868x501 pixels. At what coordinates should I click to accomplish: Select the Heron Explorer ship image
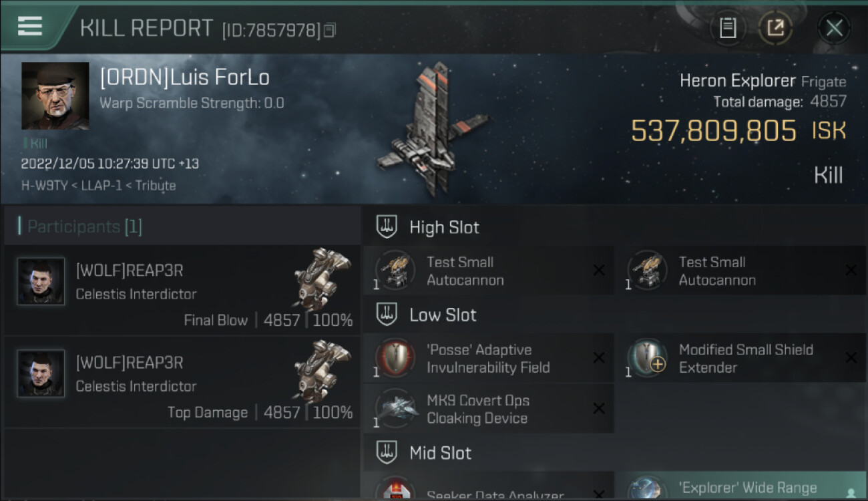(x=433, y=129)
